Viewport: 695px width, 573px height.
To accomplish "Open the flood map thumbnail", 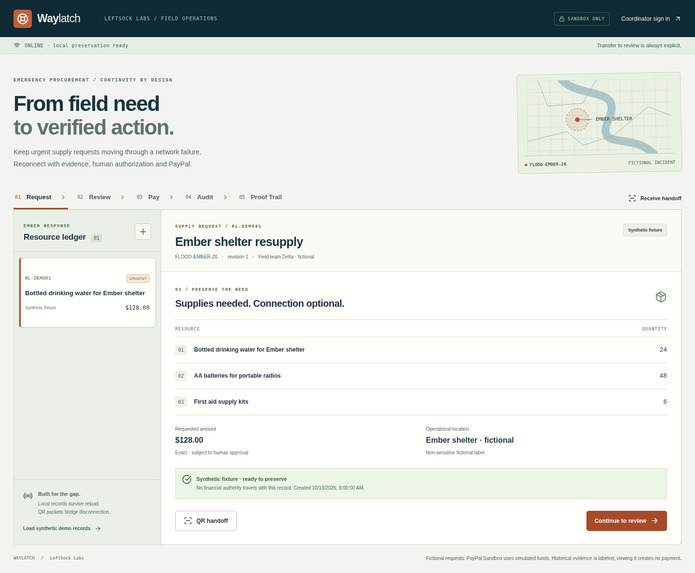I will pyautogui.click(x=599, y=123).
